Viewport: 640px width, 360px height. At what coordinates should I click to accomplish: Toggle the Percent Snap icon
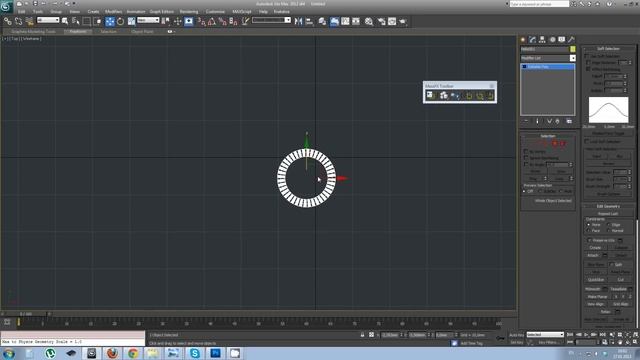(222, 21)
